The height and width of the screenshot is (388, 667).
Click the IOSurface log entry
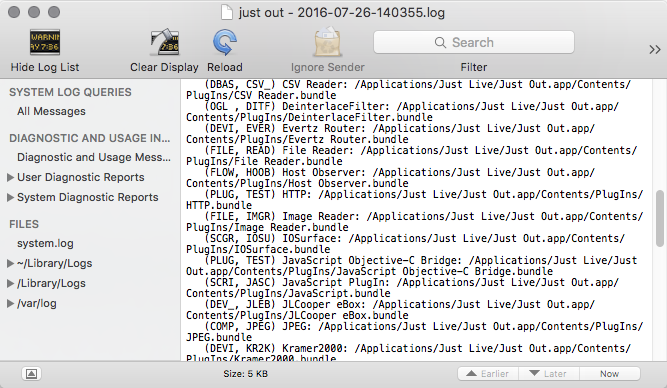(x=405, y=245)
